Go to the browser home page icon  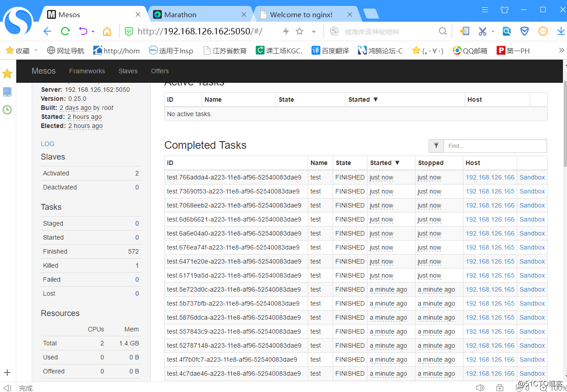[107, 31]
